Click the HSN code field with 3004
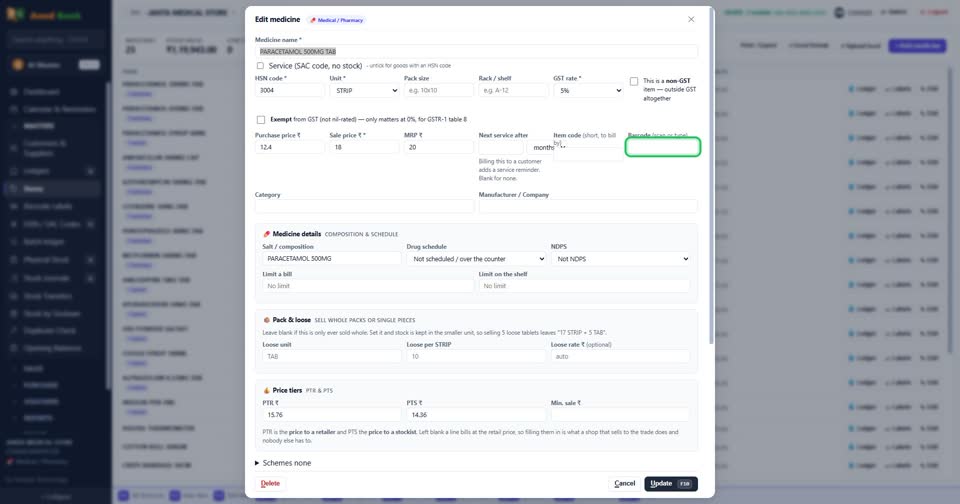The height and width of the screenshot is (504, 960). click(290, 90)
